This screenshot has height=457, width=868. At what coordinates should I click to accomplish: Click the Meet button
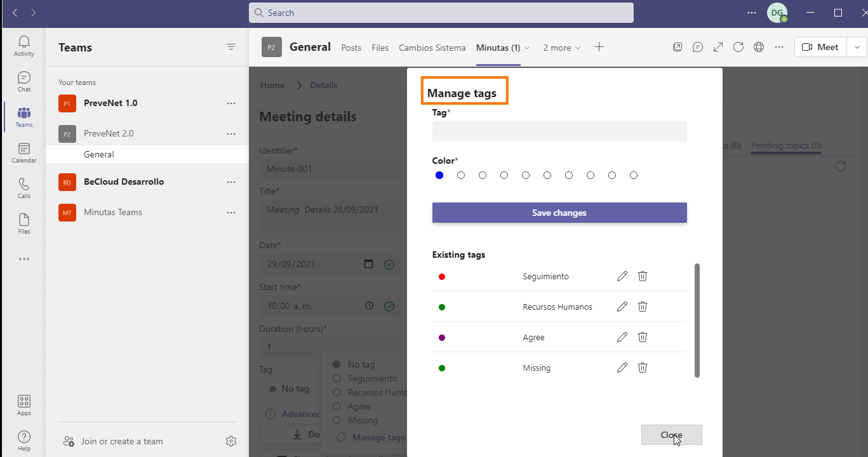pyautogui.click(x=820, y=47)
